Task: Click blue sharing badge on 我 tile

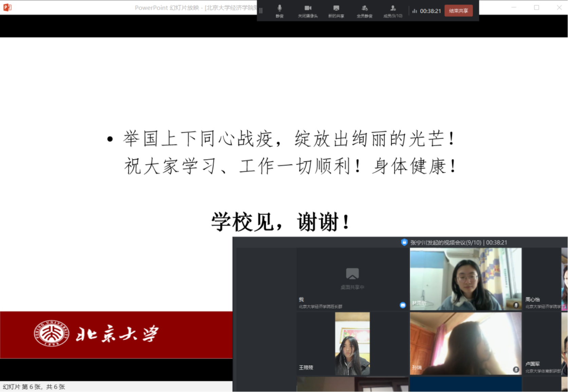Action: (403, 305)
